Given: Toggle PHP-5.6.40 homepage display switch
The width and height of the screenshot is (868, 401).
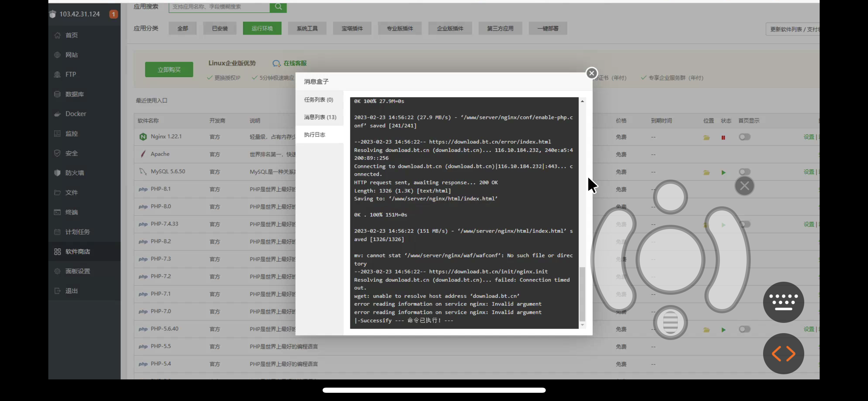Looking at the screenshot, I should [x=745, y=329].
